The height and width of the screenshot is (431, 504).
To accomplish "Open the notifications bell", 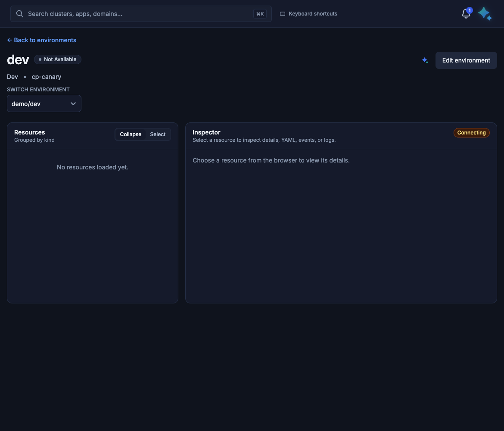I will (466, 13).
